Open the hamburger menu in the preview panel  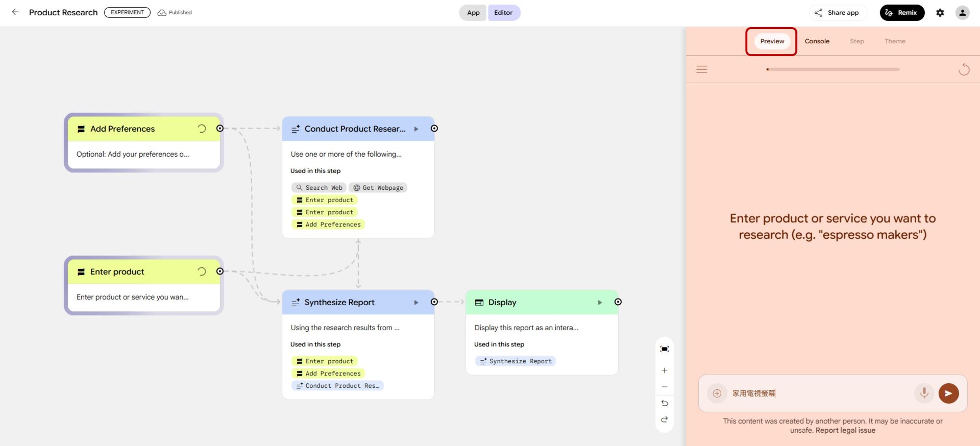702,69
